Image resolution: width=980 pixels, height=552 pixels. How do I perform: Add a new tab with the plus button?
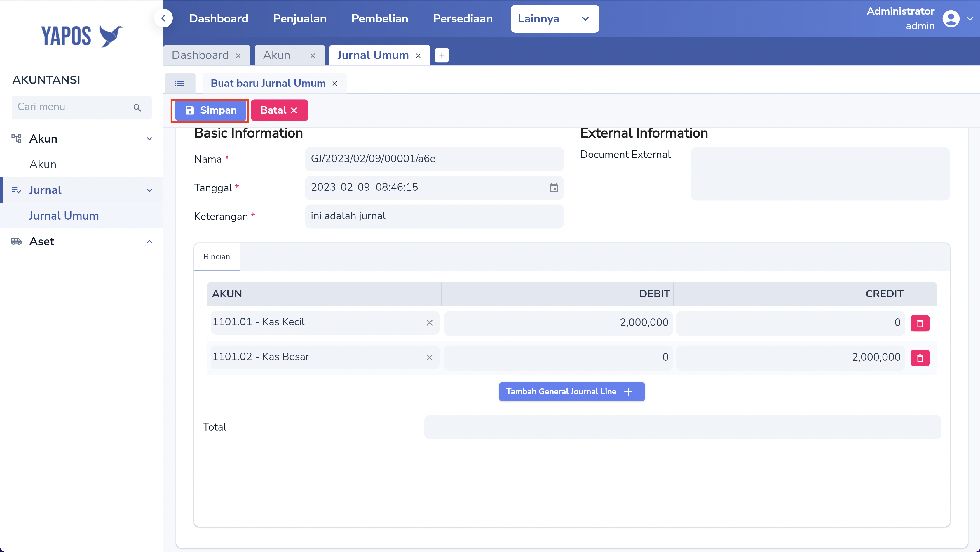click(x=442, y=55)
